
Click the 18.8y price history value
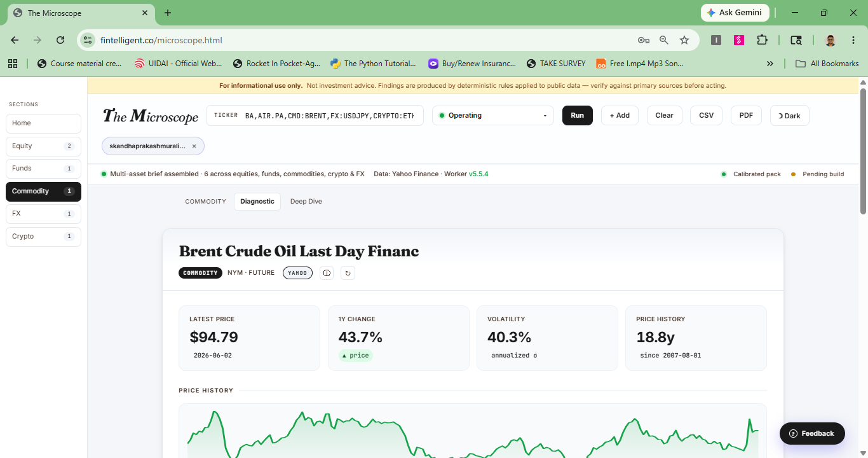[656, 337]
